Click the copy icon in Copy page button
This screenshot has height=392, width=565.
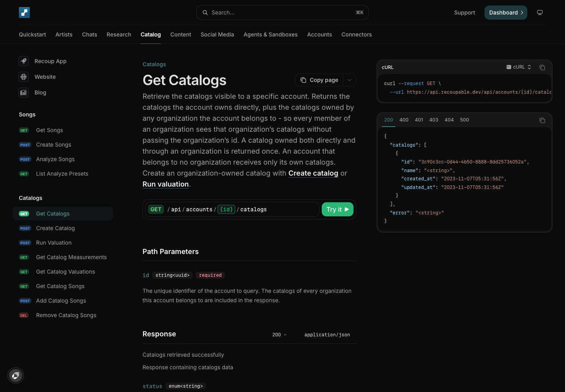(303, 80)
